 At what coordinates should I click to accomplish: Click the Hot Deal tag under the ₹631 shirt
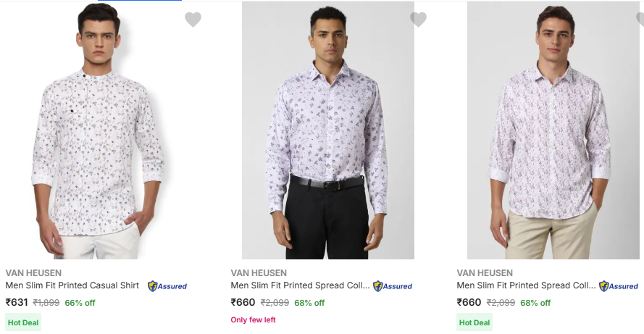[x=23, y=322]
